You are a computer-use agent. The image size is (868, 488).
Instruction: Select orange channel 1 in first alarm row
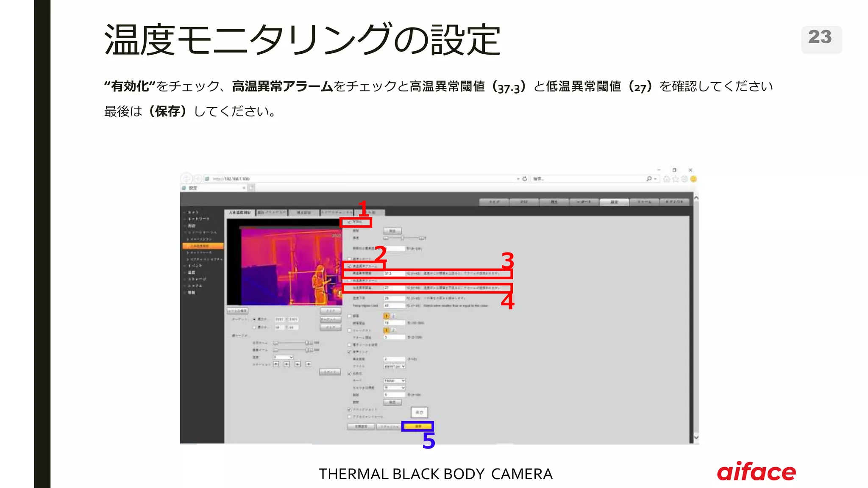(x=387, y=316)
